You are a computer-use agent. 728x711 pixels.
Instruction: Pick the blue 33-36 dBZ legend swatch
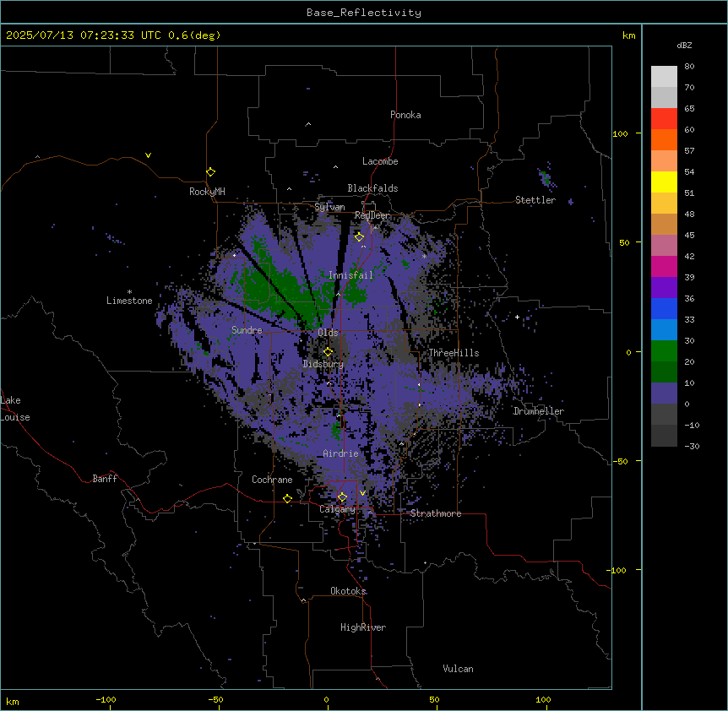pyautogui.click(x=664, y=308)
